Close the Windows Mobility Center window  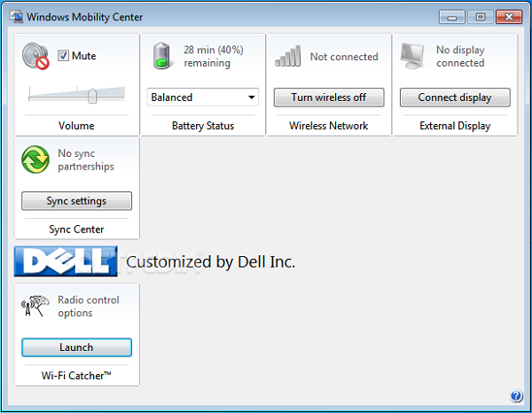pyautogui.click(x=508, y=17)
